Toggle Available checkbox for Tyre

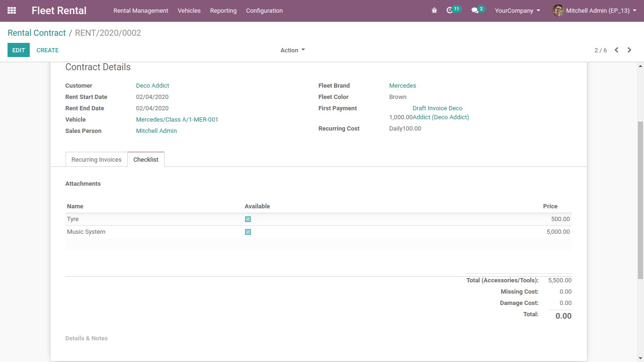point(248,219)
